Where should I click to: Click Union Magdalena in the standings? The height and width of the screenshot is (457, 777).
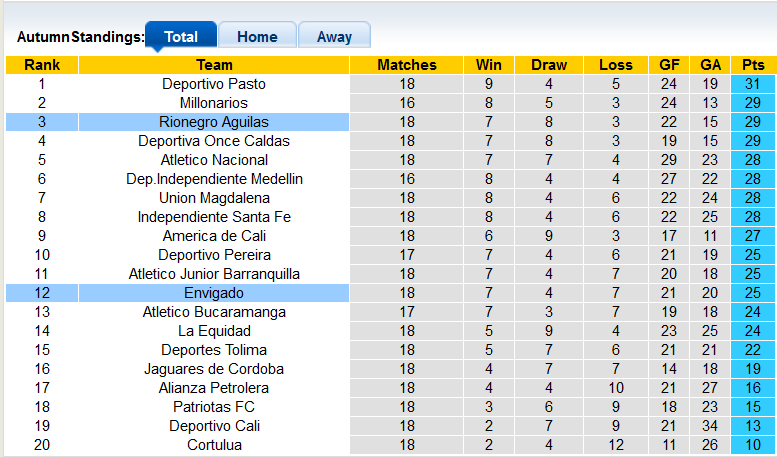pyautogui.click(x=214, y=198)
